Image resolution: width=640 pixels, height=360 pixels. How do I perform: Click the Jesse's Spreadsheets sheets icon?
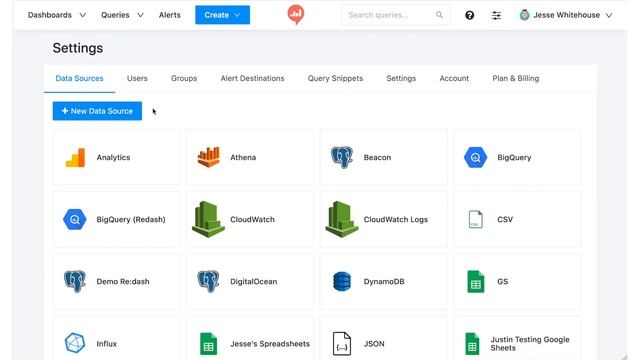pyautogui.click(x=209, y=344)
